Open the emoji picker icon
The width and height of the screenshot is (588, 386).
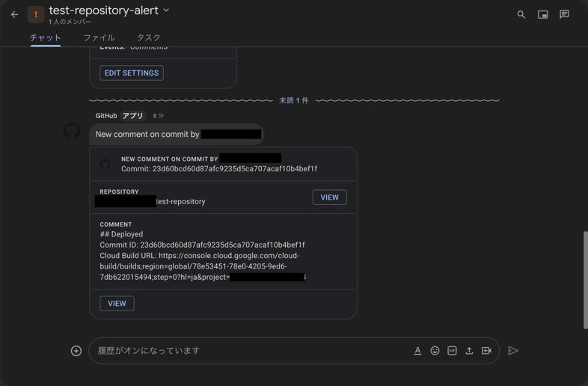tap(435, 351)
